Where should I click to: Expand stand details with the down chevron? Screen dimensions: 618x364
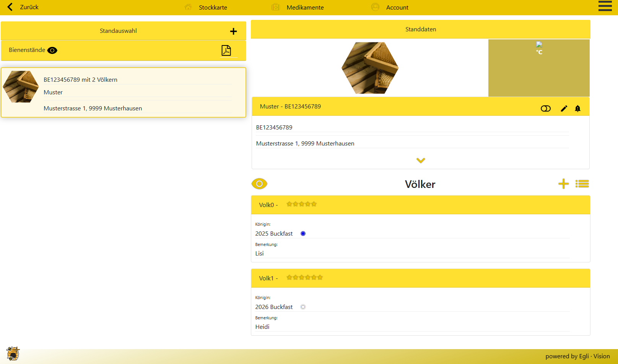[421, 160]
